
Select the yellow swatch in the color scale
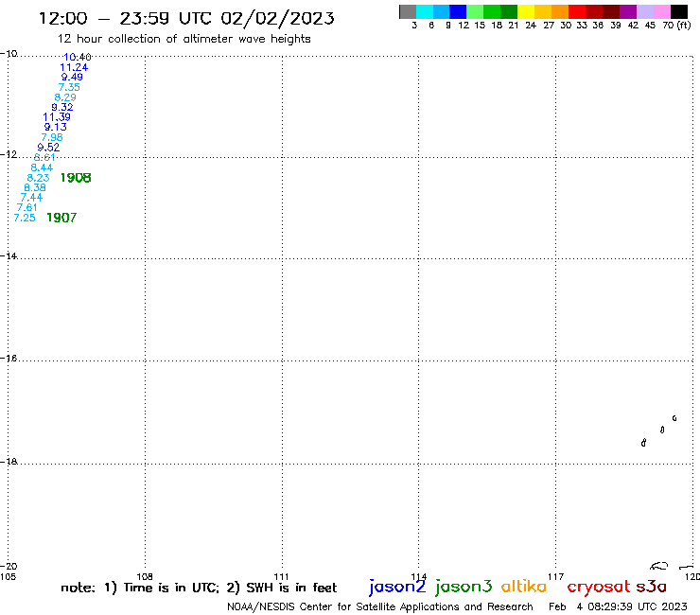coord(526,11)
